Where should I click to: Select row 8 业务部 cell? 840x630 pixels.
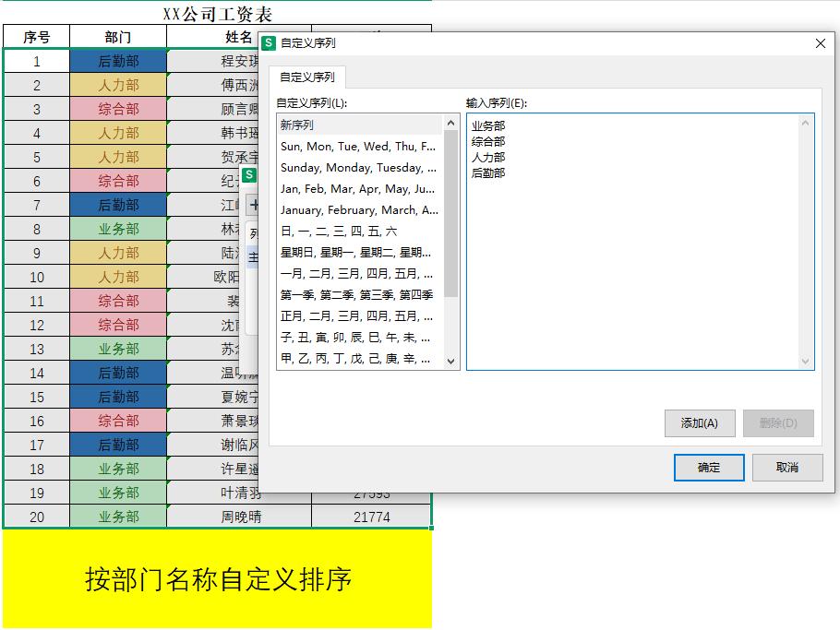pyautogui.click(x=118, y=229)
